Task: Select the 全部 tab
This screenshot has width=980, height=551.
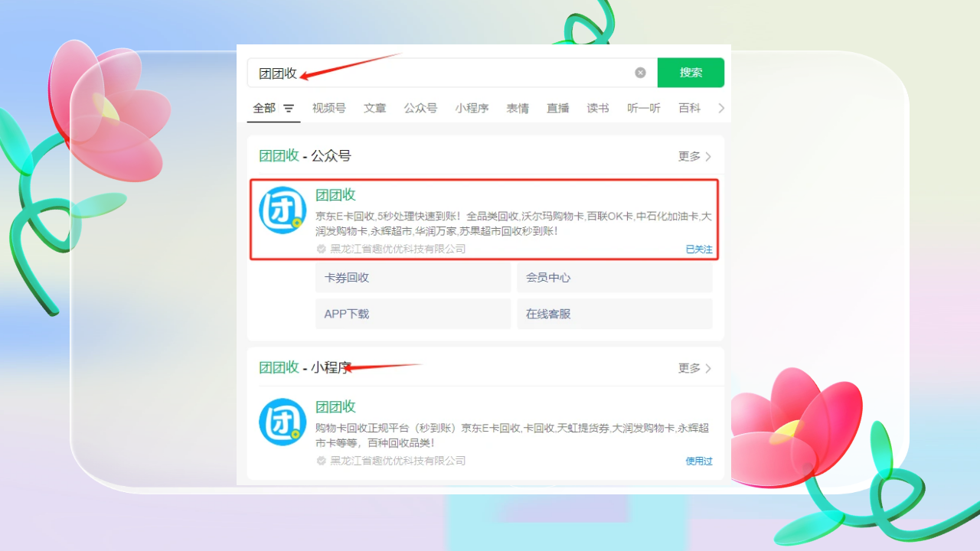Action: 264,109
